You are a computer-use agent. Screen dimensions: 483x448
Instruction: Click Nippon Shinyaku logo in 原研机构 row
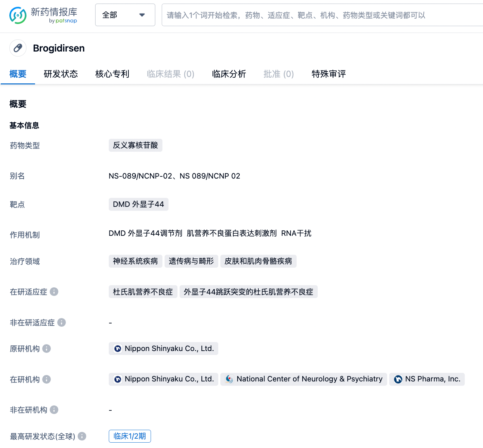pyautogui.click(x=118, y=349)
